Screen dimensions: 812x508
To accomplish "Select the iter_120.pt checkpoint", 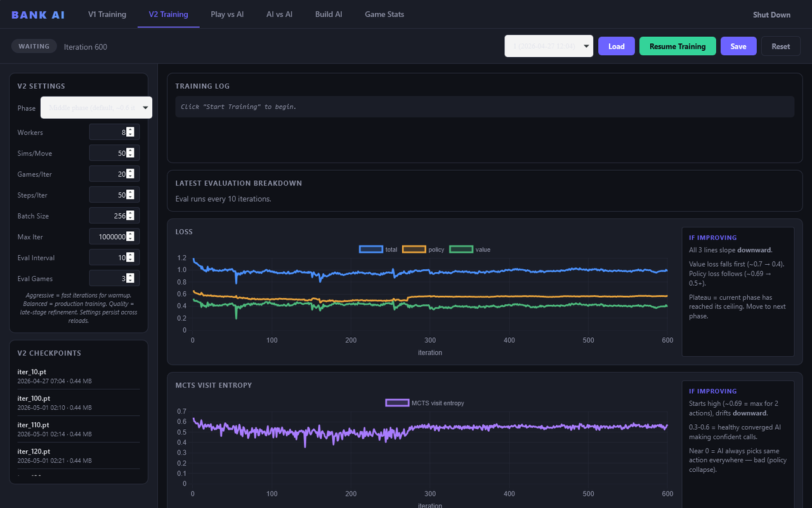I will tap(79, 456).
